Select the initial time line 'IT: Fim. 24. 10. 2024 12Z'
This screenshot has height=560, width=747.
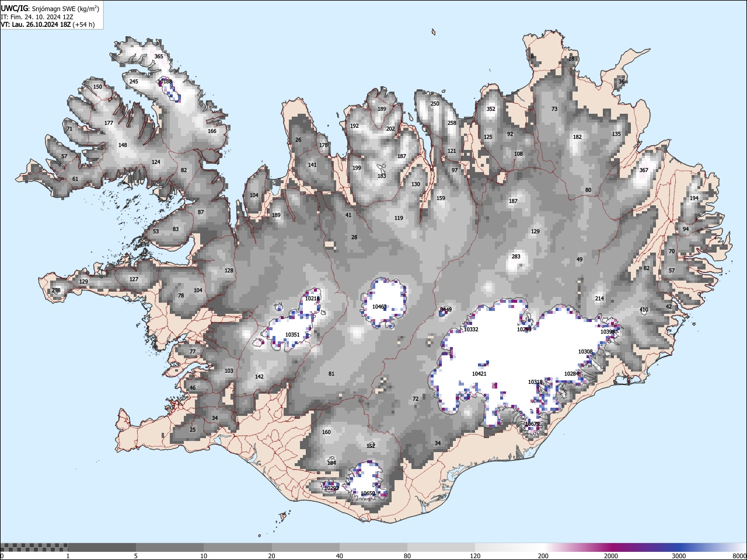tap(37, 17)
